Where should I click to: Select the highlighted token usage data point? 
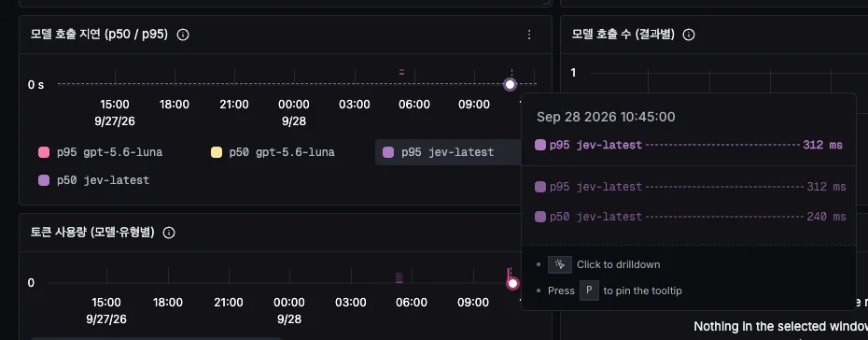coord(512,283)
